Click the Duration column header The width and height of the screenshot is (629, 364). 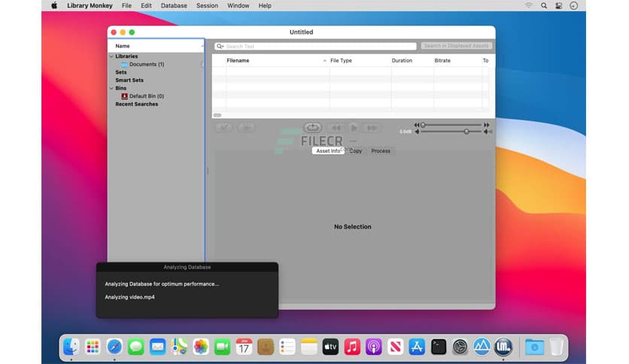pos(402,60)
